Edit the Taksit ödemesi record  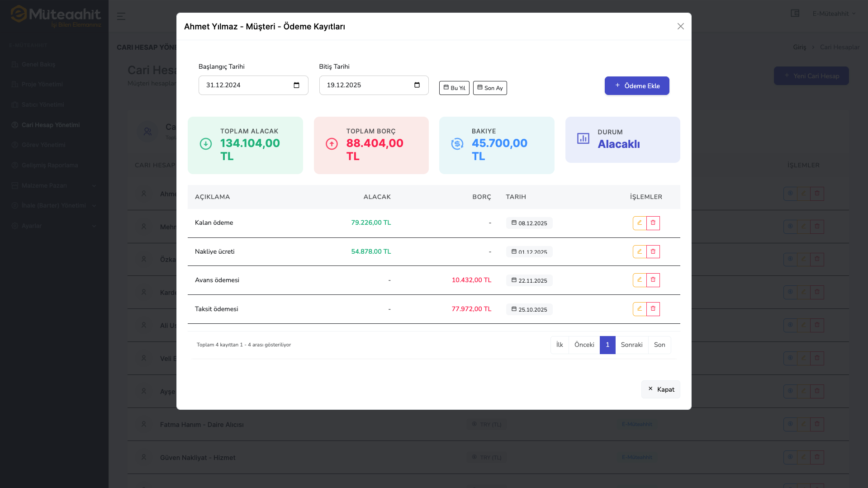point(639,309)
